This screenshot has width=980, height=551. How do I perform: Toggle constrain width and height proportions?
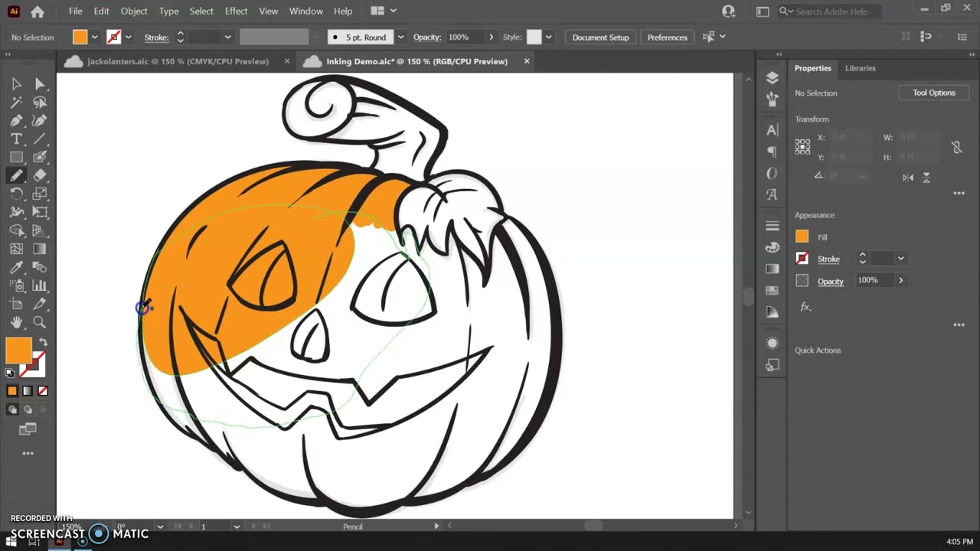coord(956,147)
